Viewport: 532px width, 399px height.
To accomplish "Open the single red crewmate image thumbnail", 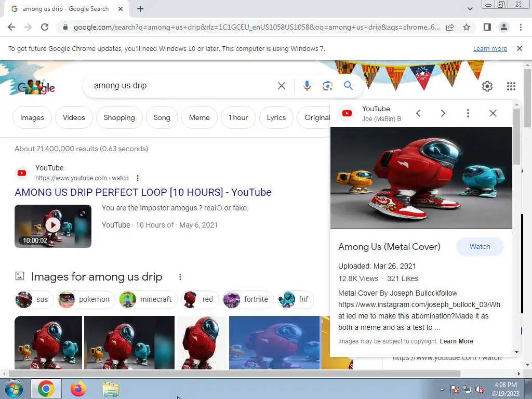I will (202, 342).
